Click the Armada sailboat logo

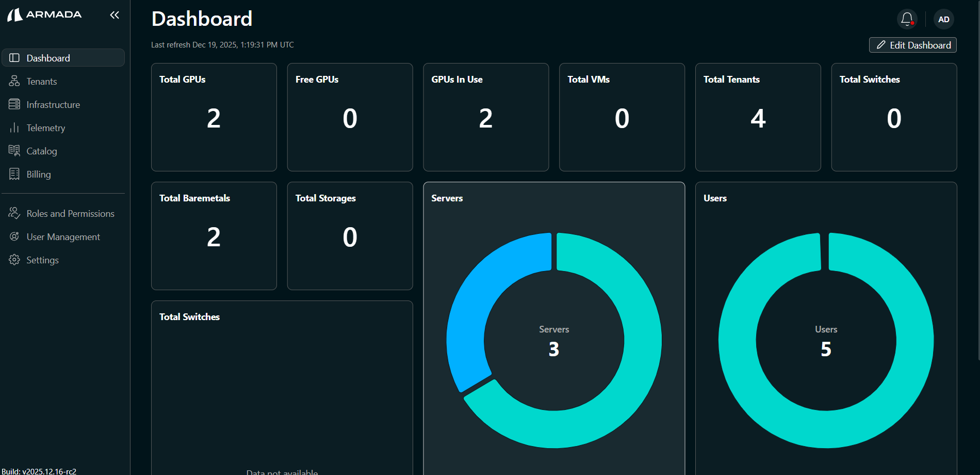coord(15,14)
